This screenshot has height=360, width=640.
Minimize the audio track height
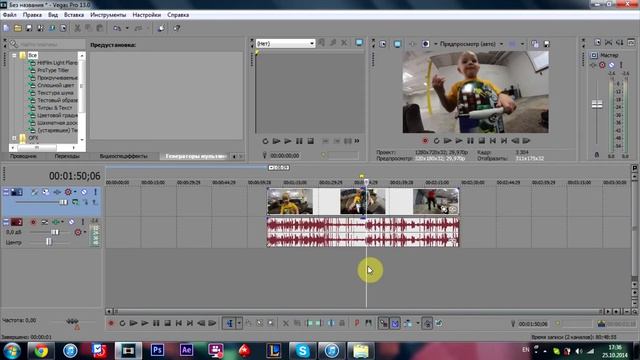6,222
